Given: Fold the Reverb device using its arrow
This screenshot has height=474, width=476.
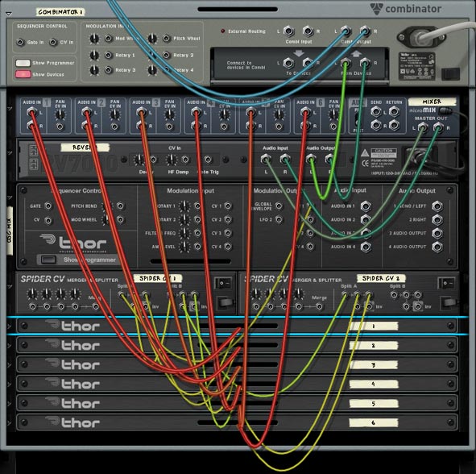Looking at the screenshot, I should [10, 153].
